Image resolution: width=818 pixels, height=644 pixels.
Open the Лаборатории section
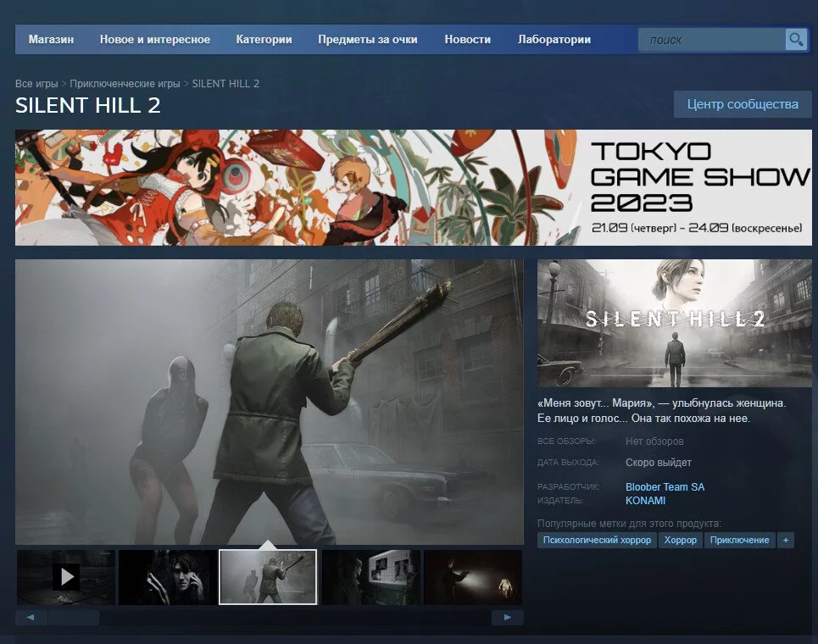[554, 40]
